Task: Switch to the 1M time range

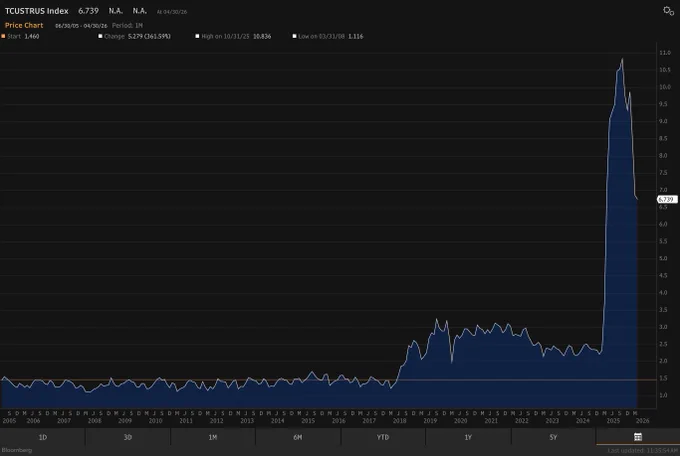Action: click(212, 437)
